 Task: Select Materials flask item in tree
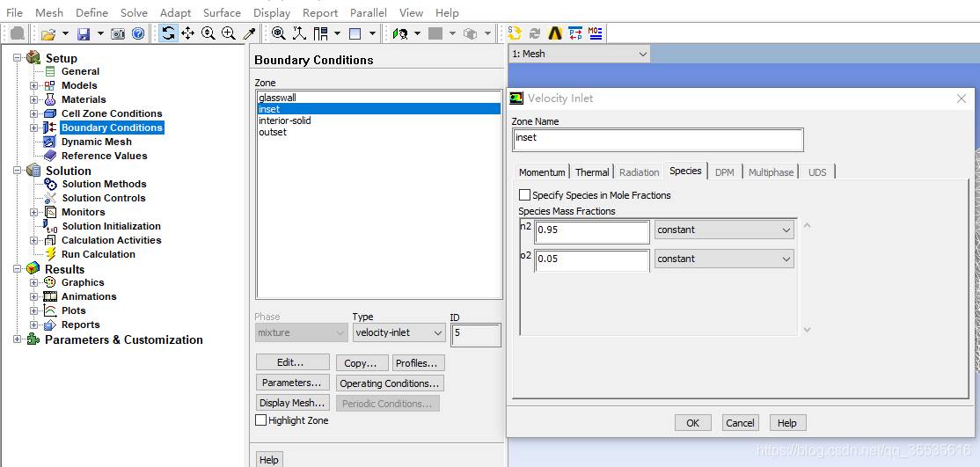pyautogui.click(x=84, y=99)
